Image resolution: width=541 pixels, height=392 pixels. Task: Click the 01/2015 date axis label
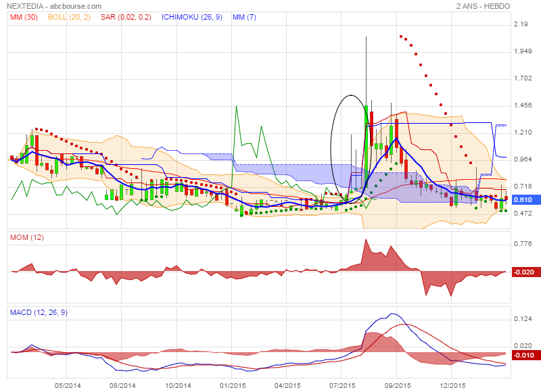[x=233, y=385]
